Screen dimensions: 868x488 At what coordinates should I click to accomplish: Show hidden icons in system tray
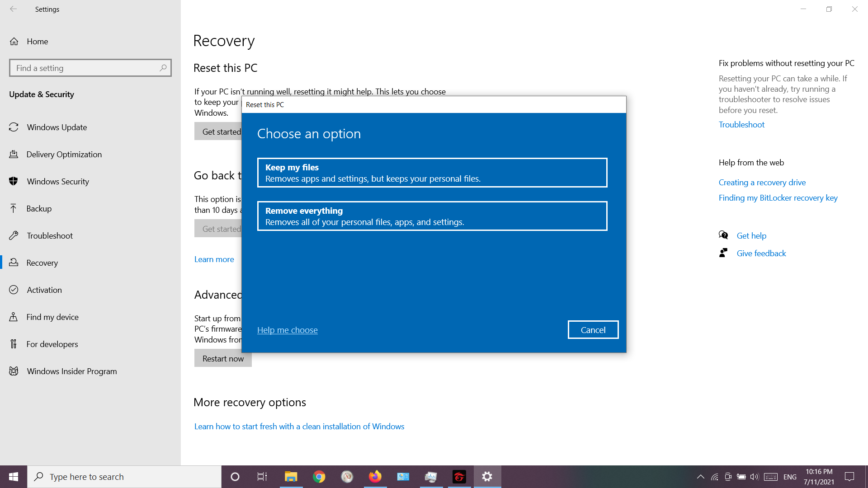click(x=700, y=477)
